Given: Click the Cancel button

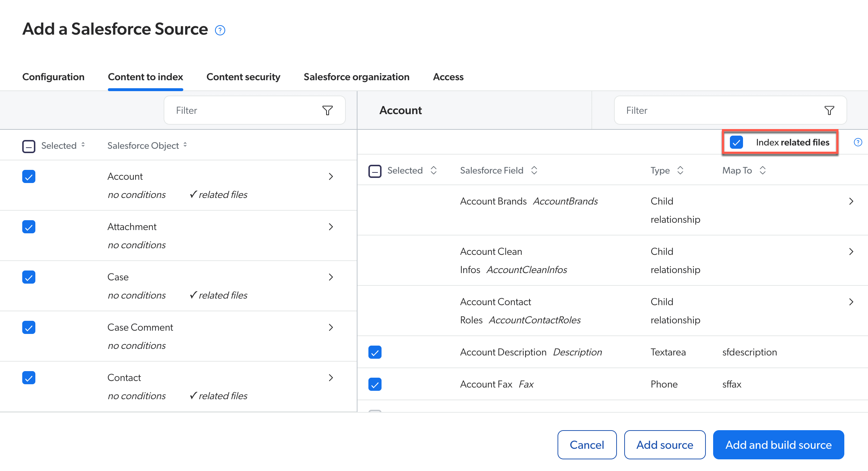Looking at the screenshot, I should click(x=587, y=445).
